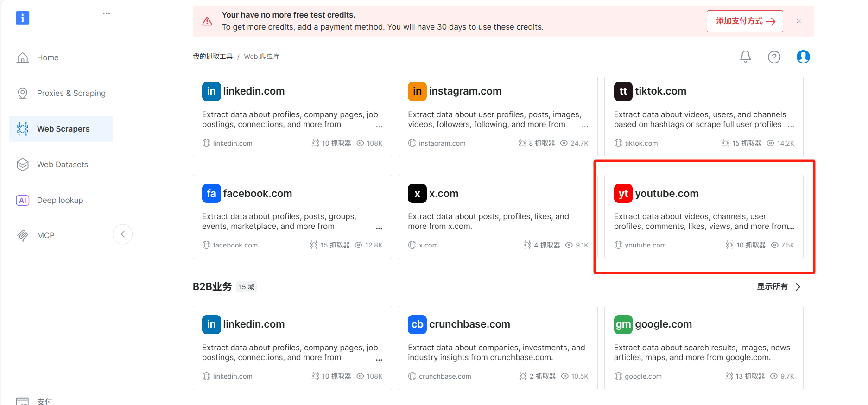The image size is (868, 405).
Task: Click the Deep lookup AI icon
Action: (23, 200)
